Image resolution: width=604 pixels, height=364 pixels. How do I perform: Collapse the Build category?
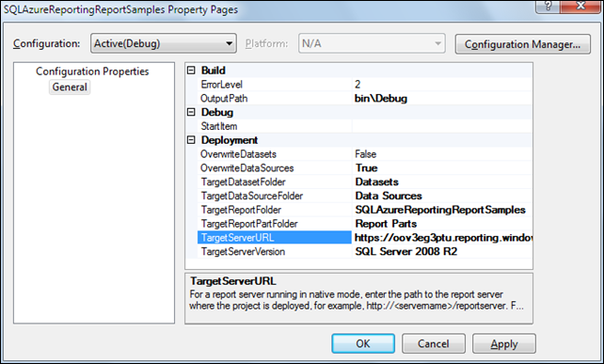[x=191, y=71]
